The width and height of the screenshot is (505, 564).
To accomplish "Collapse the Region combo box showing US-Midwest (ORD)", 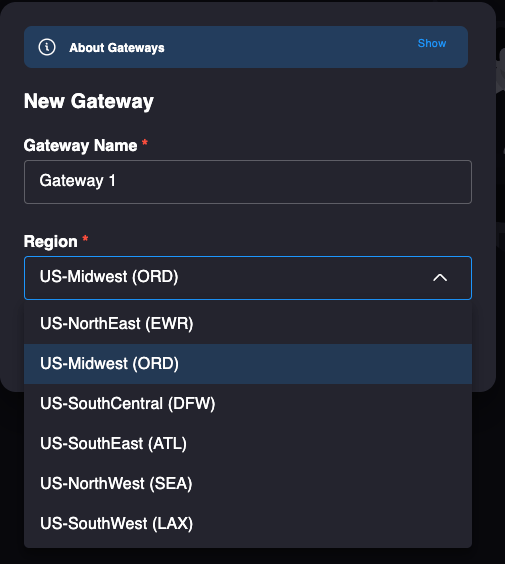I will coord(248,278).
